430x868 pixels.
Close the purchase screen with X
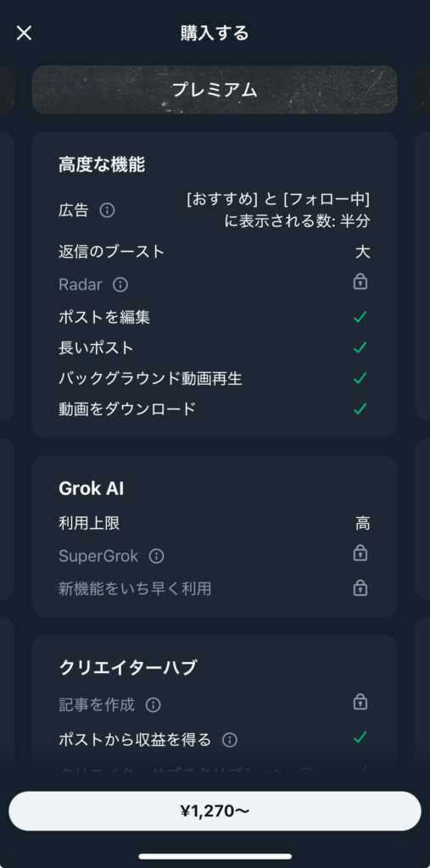[24, 33]
